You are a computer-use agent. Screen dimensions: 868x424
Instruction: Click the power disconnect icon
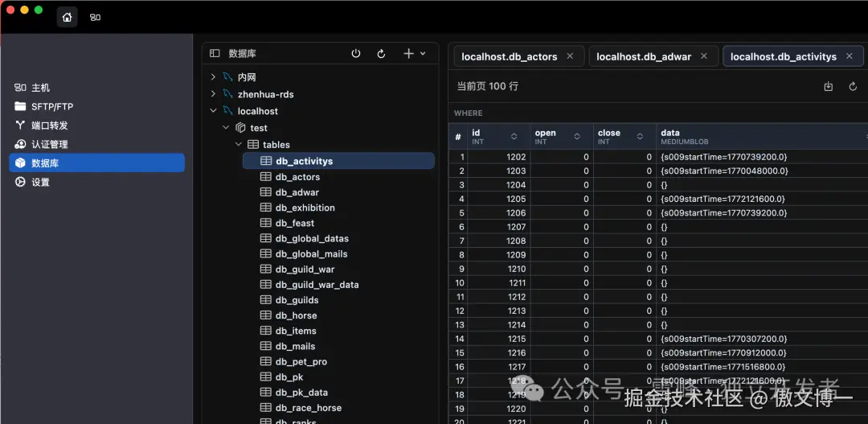coord(356,53)
